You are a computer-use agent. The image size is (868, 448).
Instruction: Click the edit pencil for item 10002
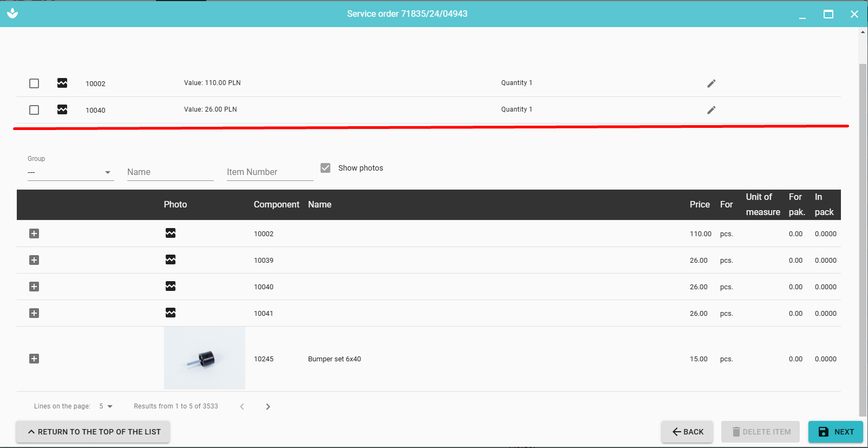tap(711, 83)
